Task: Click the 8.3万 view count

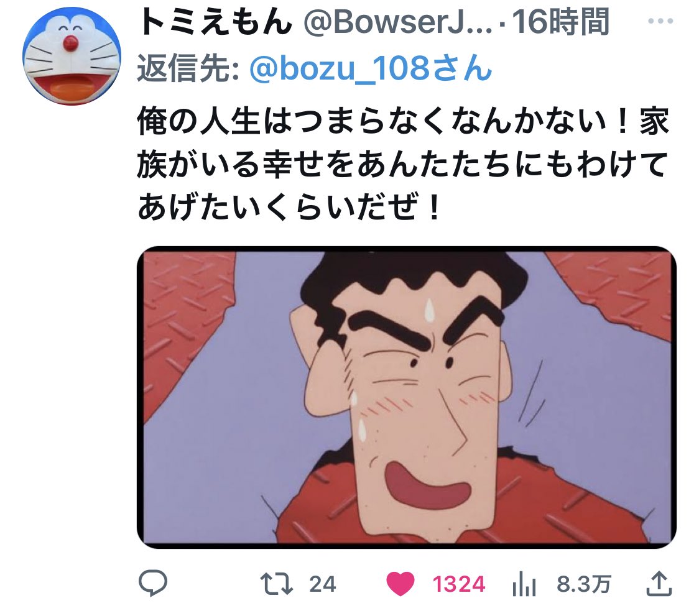Action: [x=583, y=584]
